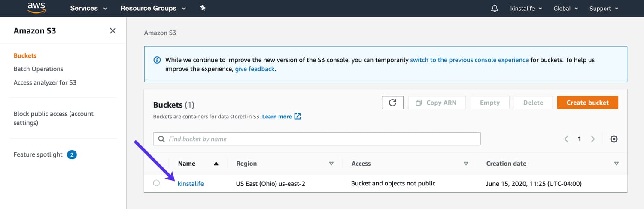Open Batch Operations in sidebar
Image resolution: width=644 pixels, height=209 pixels.
[38, 69]
